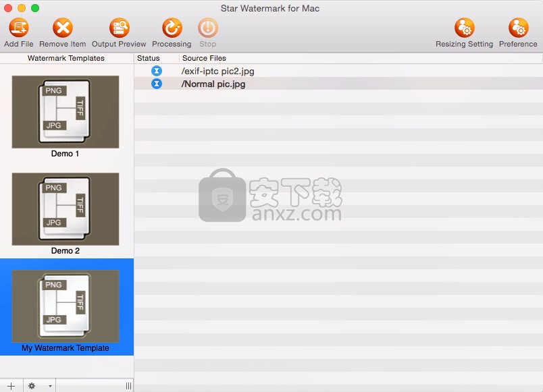Image resolution: width=543 pixels, height=392 pixels.
Task: Click the Status column header
Action: click(x=157, y=58)
